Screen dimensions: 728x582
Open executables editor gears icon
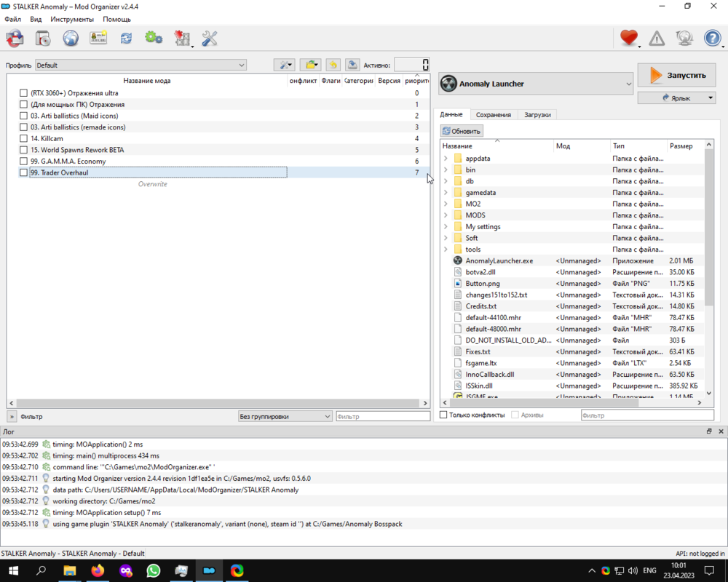[154, 39]
